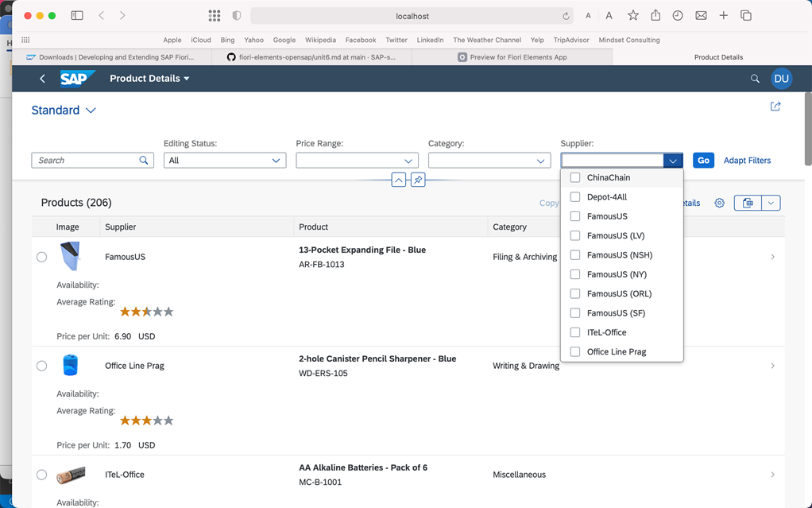The width and height of the screenshot is (812, 508).
Task: Go forward with Safari's forward arrow
Action: 122,16
